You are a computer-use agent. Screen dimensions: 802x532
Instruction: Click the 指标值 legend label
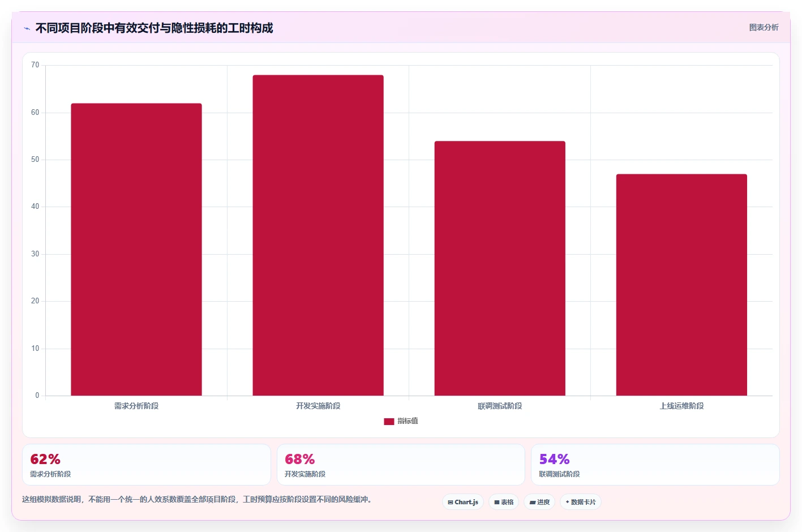click(408, 421)
